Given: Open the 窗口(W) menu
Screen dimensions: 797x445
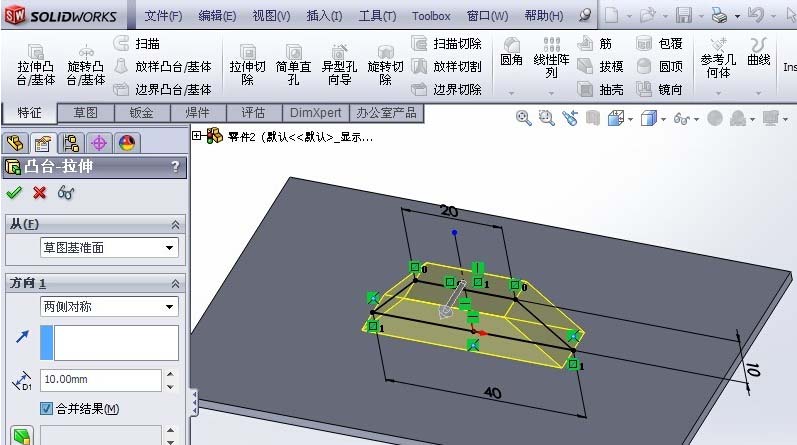Looking at the screenshot, I should click(487, 16).
